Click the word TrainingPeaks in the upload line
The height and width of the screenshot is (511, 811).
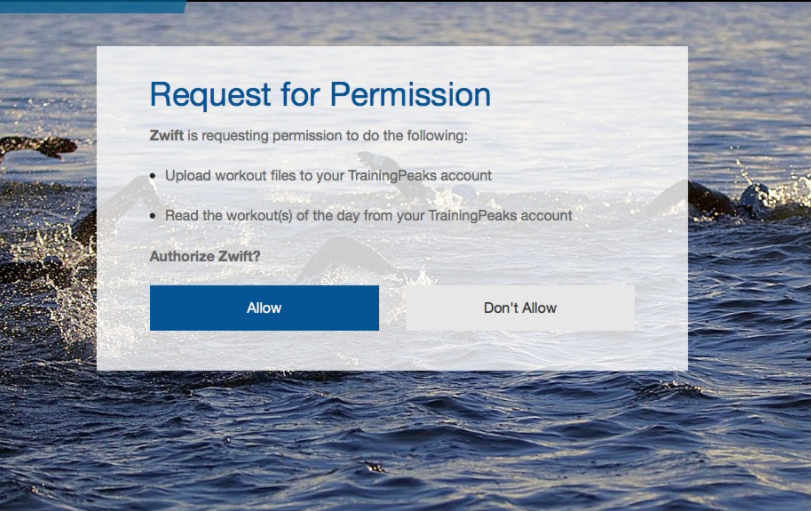pos(392,176)
